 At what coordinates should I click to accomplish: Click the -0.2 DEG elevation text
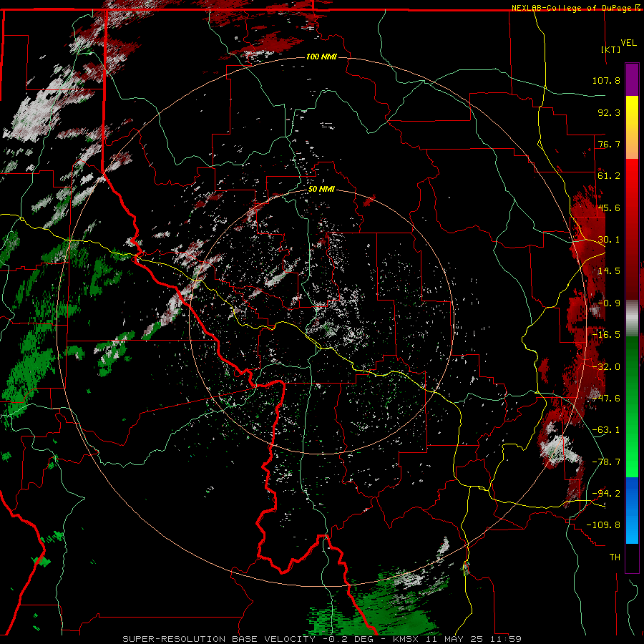[348, 639]
